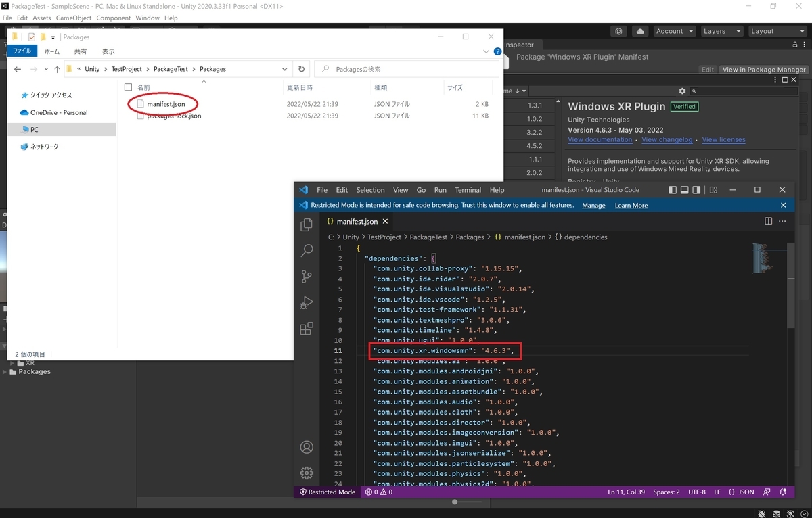This screenshot has height=518, width=812.
Task: Click Restricted Mode shield in status bar
Action: [x=328, y=492]
